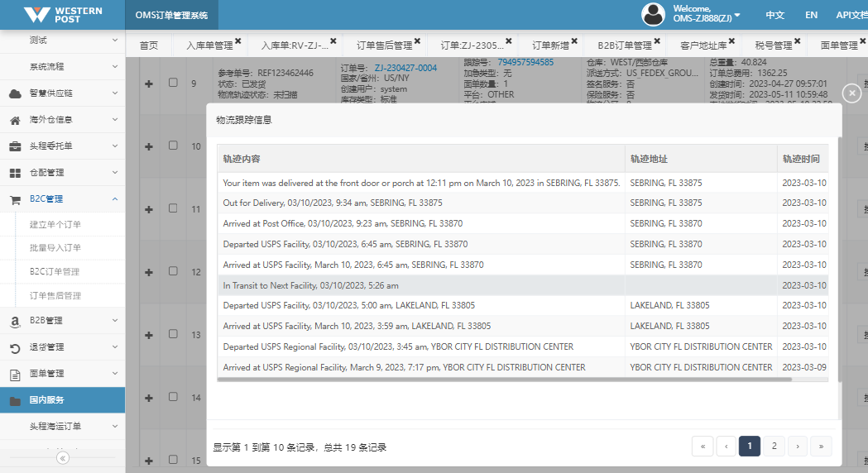The width and height of the screenshot is (868, 473).
Task: Tick the checkbox for row 10
Action: point(173,145)
